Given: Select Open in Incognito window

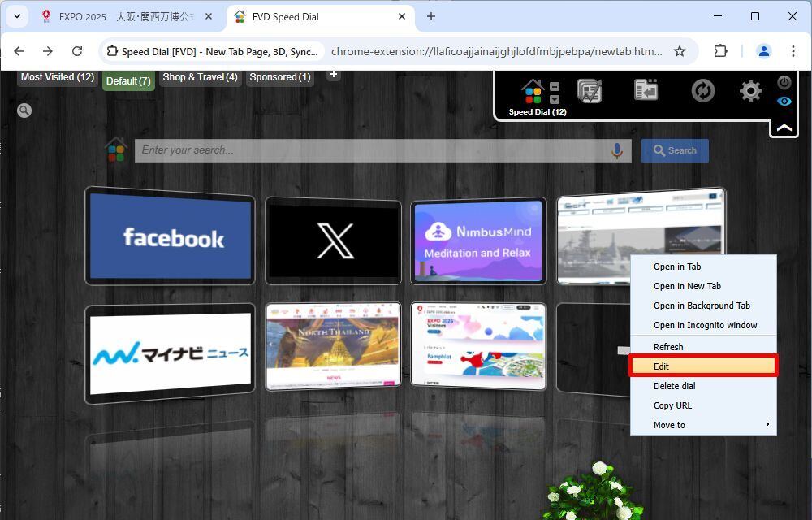Looking at the screenshot, I should pos(703,325).
